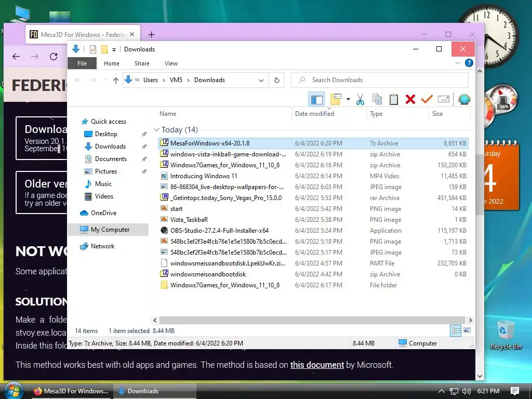This screenshot has height=399, width=532.
Task: Click VM5 in the address breadcrumb
Action: pyautogui.click(x=176, y=80)
